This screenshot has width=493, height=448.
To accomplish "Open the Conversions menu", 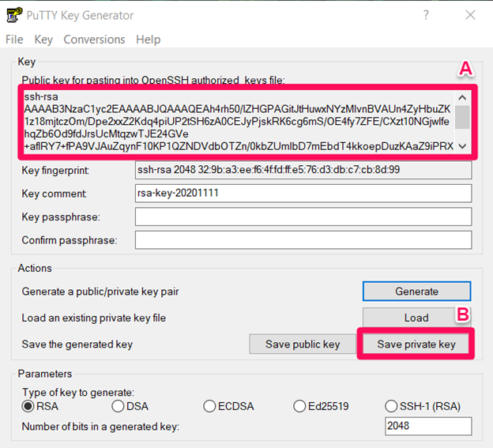I will [94, 40].
